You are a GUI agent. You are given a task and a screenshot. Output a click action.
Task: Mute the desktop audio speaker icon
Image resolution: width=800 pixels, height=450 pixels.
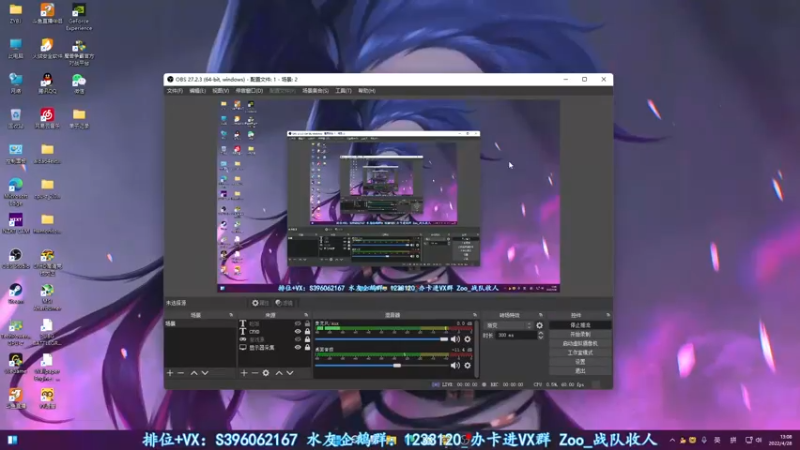pos(455,365)
